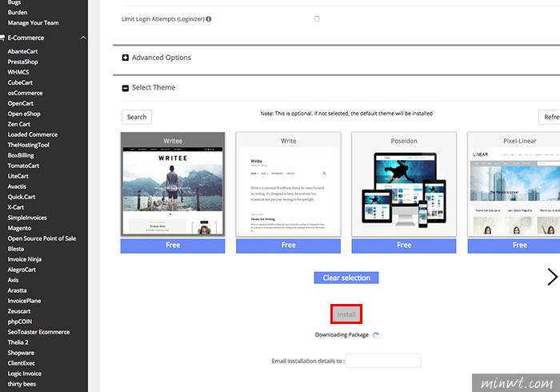Select the Writee theme thumbnail

(173, 184)
